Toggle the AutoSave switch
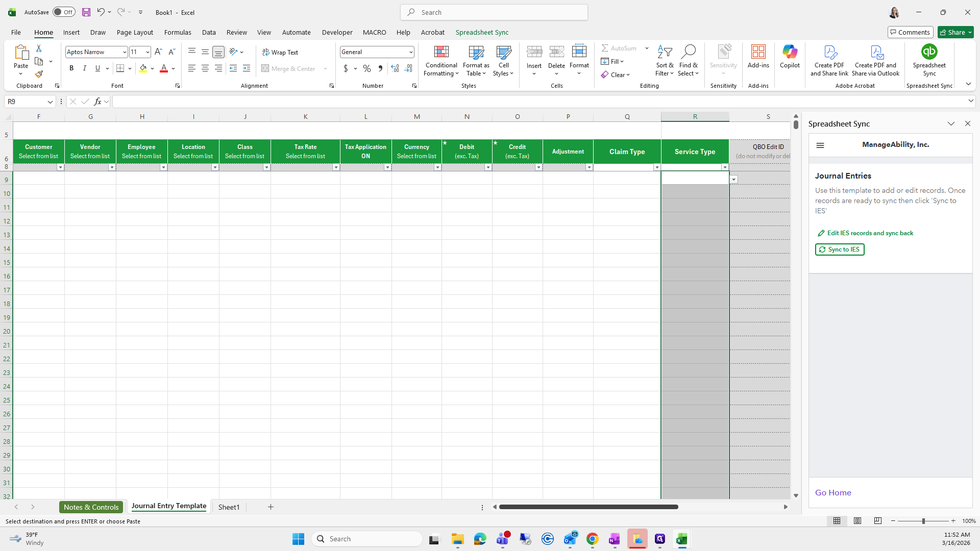The image size is (980, 551). pos(64,12)
